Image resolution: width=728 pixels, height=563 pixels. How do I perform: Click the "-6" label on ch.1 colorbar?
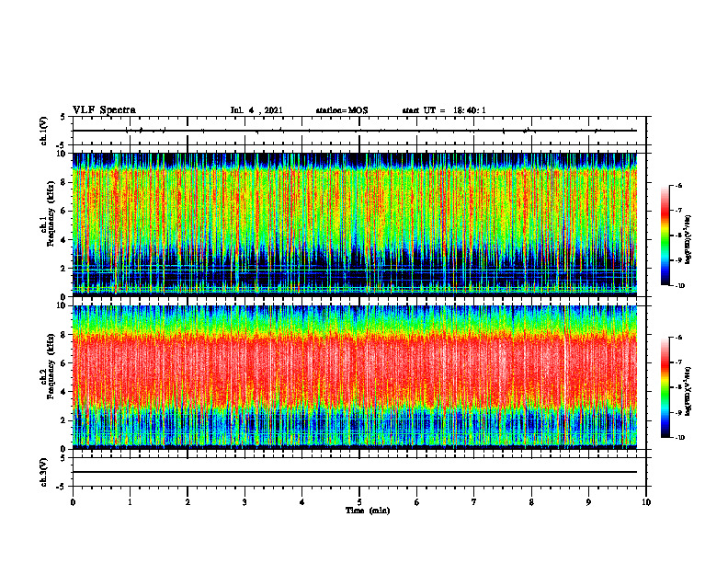(x=678, y=185)
